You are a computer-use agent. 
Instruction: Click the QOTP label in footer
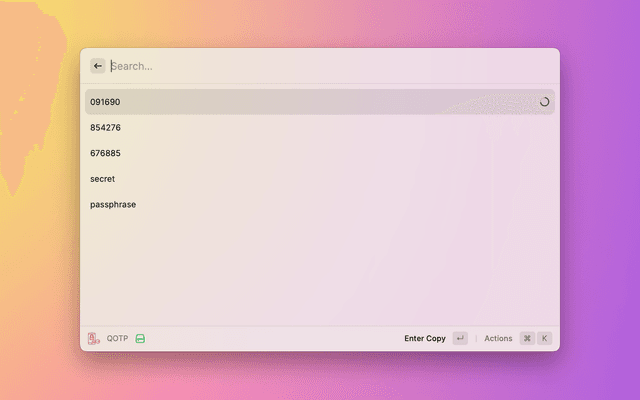pyautogui.click(x=117, y=338)
